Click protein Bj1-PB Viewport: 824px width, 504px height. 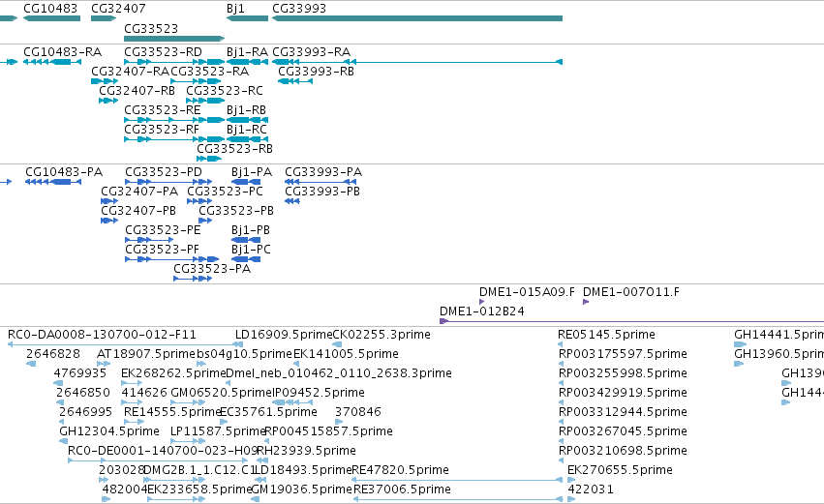251,230
